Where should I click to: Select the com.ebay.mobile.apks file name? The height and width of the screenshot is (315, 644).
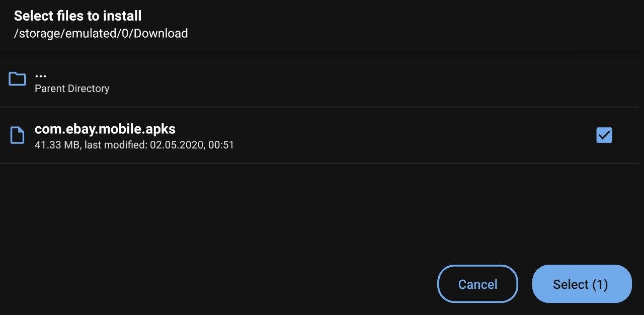coord(105,129)
